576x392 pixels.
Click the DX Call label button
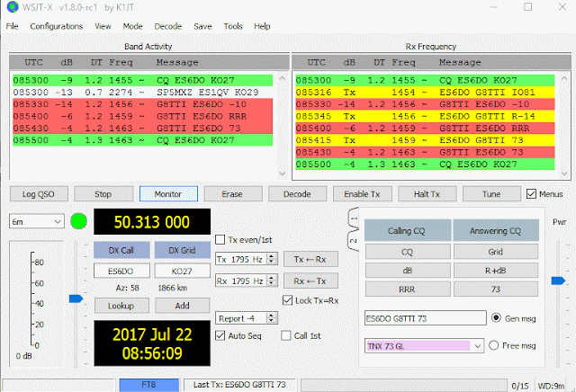pyautogui.click(x=121, y=250)
